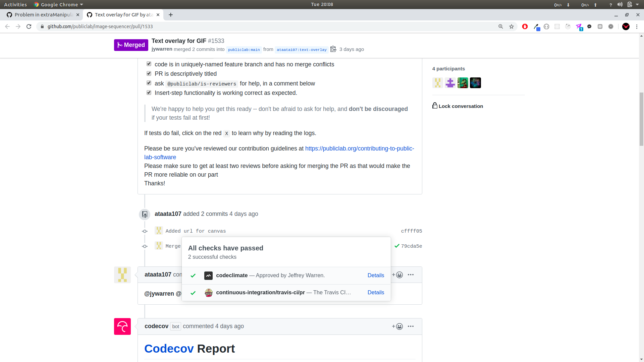The width and height of the screenshot is (644, 362).
Task: Toggle 'Insert-step functionality' checkbox
Action: point(149,92)
